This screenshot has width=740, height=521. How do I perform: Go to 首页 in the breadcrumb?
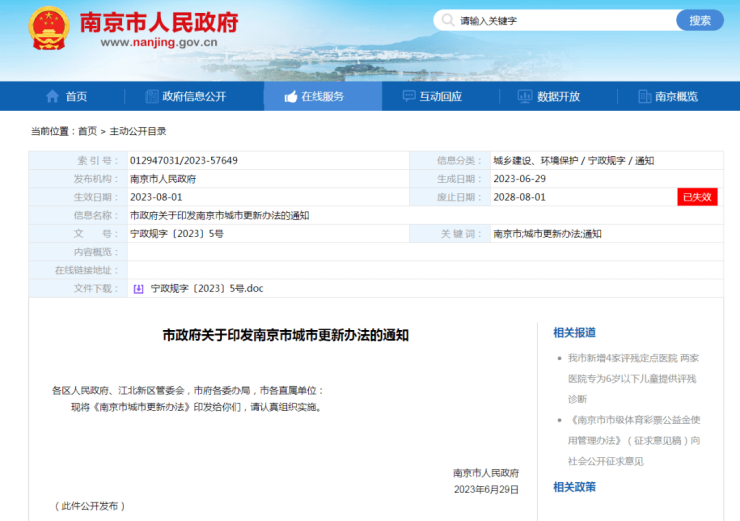87,131
